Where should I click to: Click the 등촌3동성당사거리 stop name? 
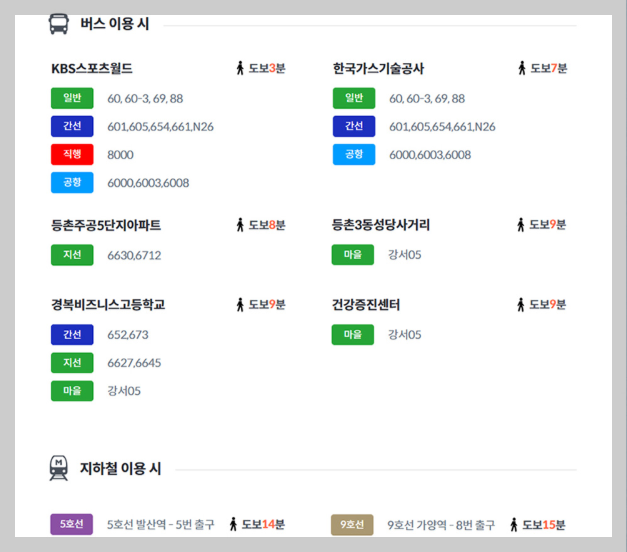click(x=381, y=225)
